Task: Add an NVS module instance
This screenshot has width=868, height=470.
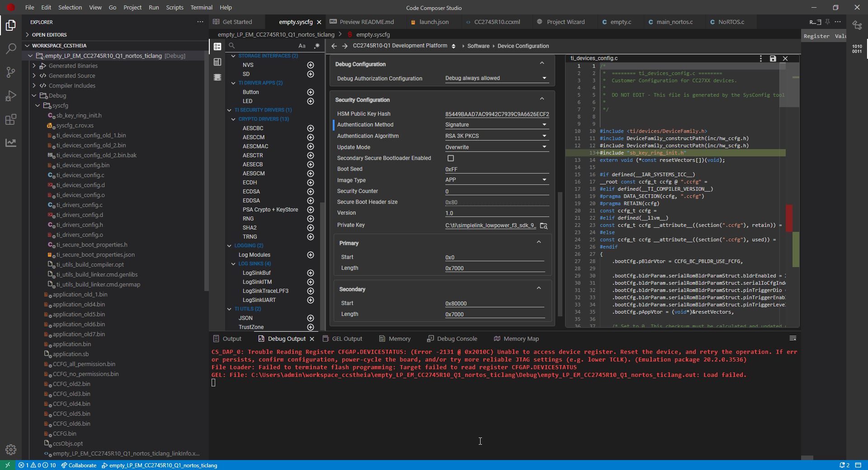Action: pyautogui.click(x=311, y=65)
